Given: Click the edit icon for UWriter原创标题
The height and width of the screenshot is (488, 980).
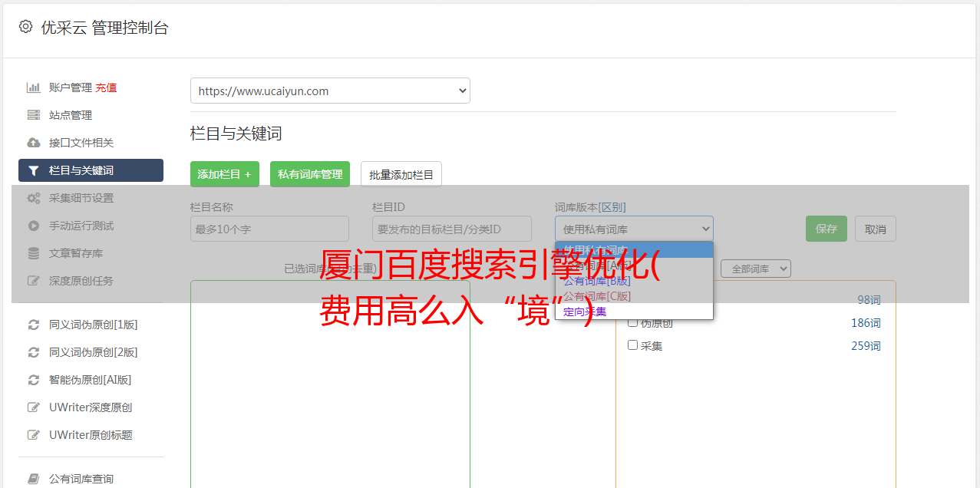Looking at the screenshot, I should coord(33,435).
